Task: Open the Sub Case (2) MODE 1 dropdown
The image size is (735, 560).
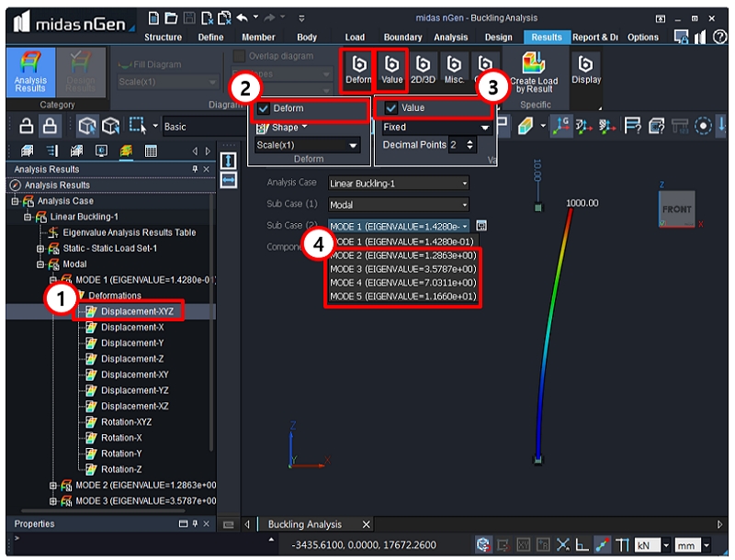Action: pyautogui.click(x=398, y=226)
